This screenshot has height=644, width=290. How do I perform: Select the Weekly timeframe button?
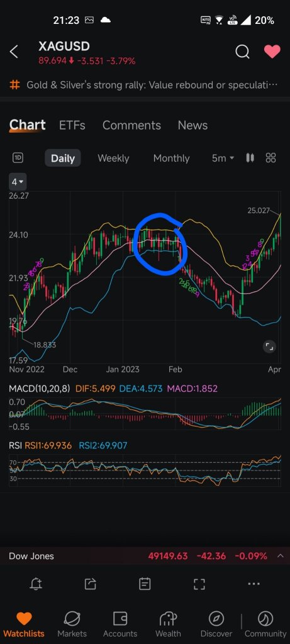(113, 158)
